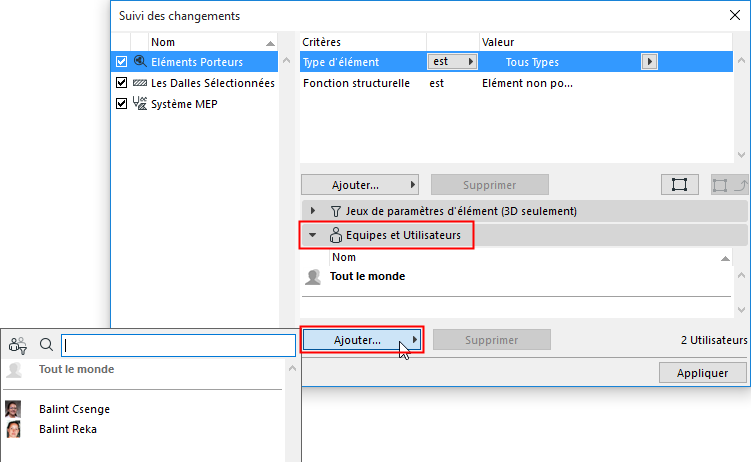The height and width of the screenshot is (462, 751).
Task: Open the 'est' operator dropdown
Action: point(453,62)
